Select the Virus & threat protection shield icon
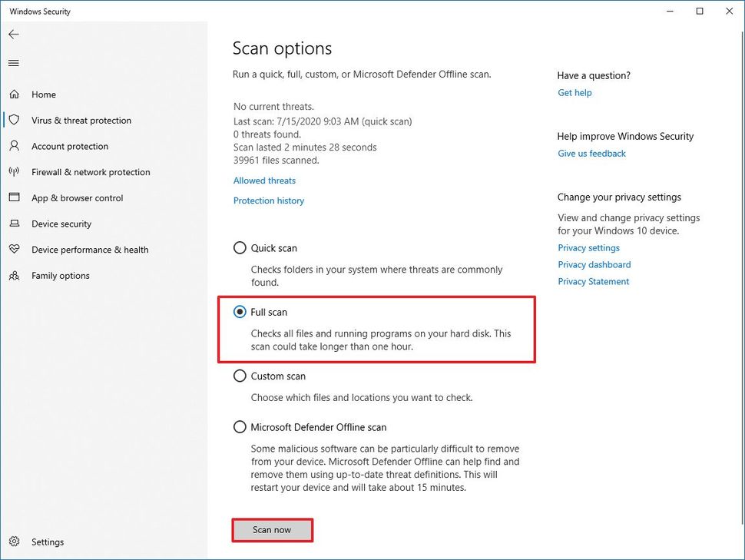 coord(15,120)
